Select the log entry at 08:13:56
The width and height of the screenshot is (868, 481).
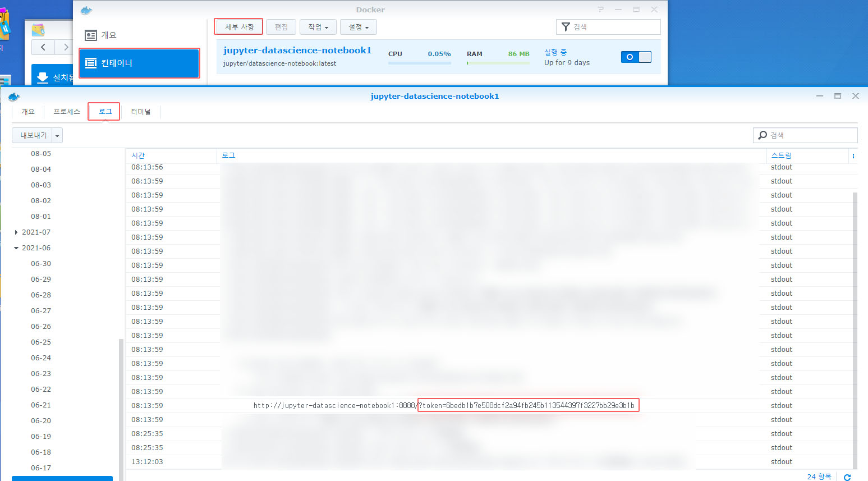[x=489, y=167]
